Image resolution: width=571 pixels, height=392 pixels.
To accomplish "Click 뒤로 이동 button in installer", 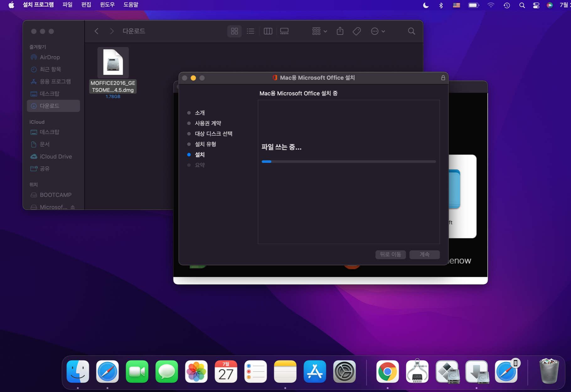I will click(x=391, y=254).
